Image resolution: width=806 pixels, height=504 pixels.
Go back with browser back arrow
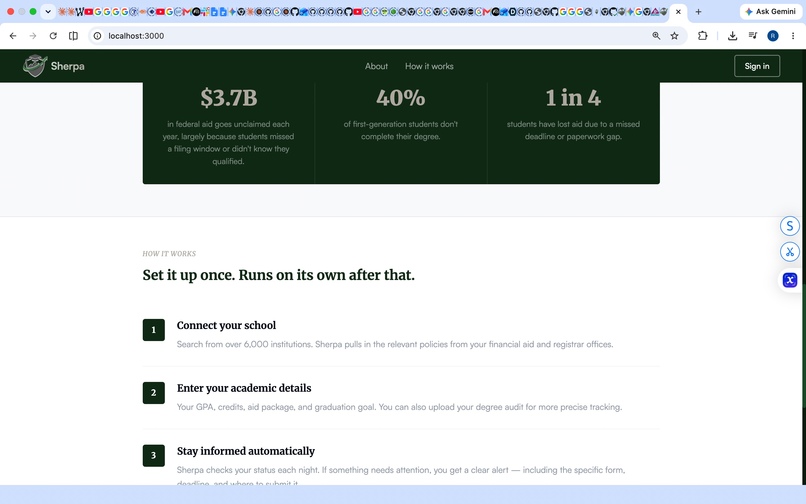(x=13, y=35)
